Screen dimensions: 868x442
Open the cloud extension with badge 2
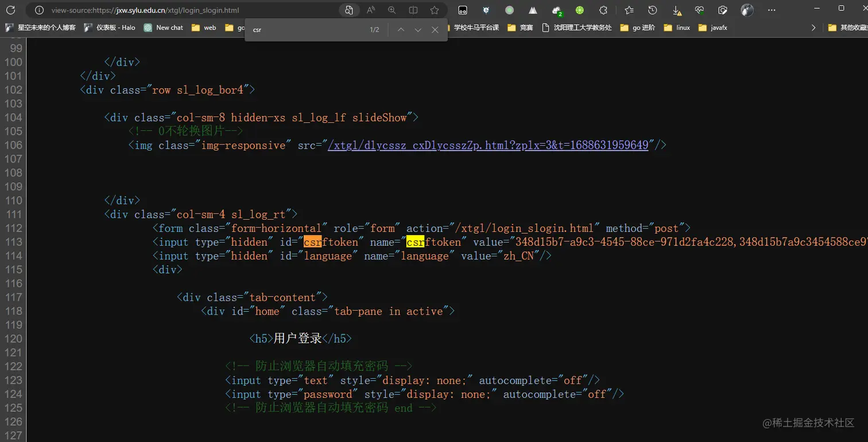(x=556, y=10)
